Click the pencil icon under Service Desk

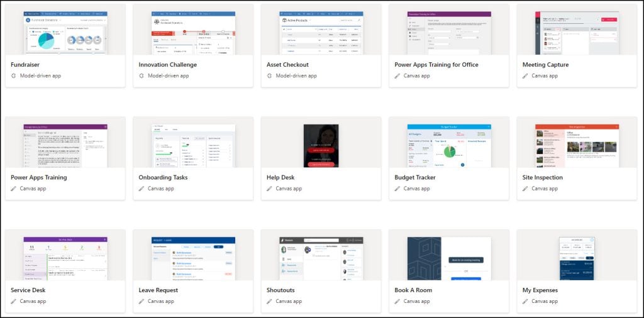pyautogui.click(x=13, y=302)
